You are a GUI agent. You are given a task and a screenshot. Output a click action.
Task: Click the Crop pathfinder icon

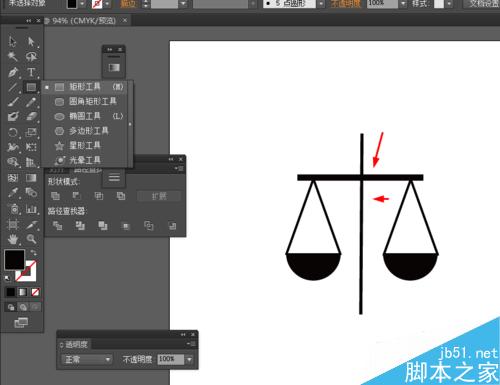[x=126, y=226]
